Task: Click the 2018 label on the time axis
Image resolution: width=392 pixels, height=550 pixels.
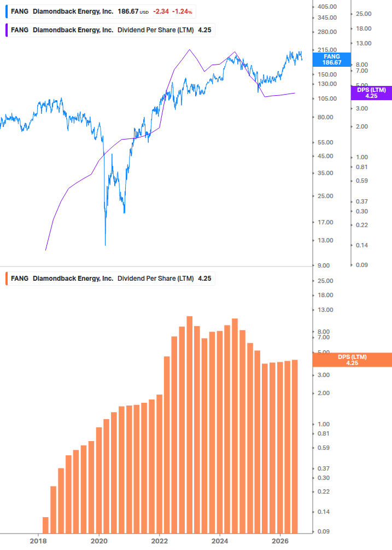Action: coord(38,541)
